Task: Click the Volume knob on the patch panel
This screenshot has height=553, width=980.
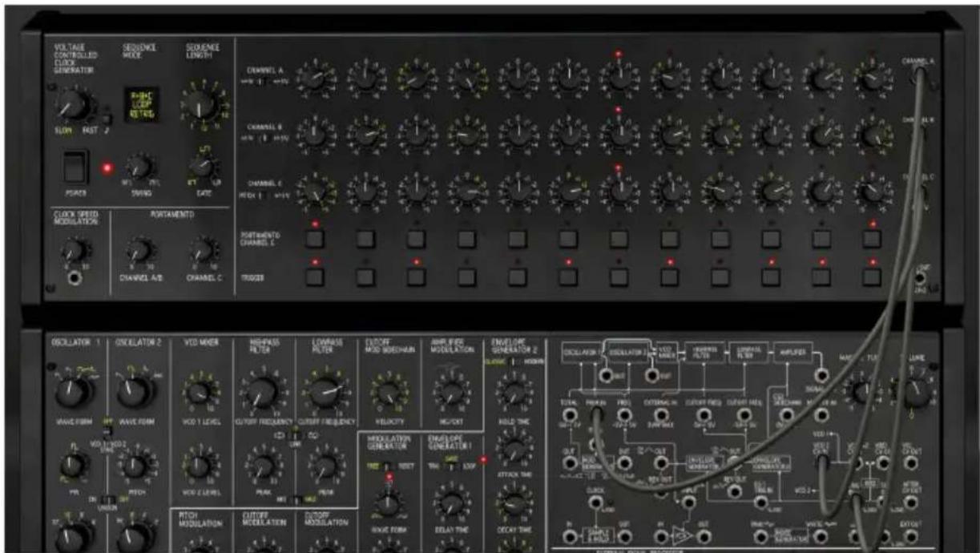Action: (x=914, y=391)
